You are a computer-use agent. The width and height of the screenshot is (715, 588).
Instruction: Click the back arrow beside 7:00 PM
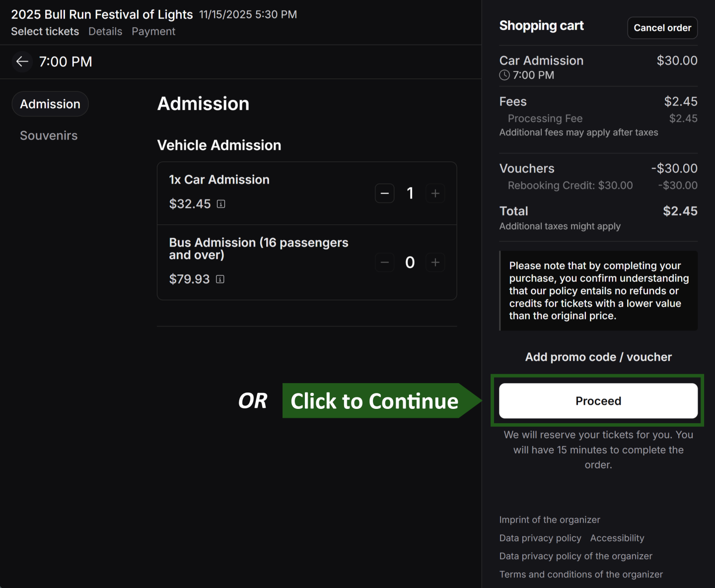[x=22, y=62]
